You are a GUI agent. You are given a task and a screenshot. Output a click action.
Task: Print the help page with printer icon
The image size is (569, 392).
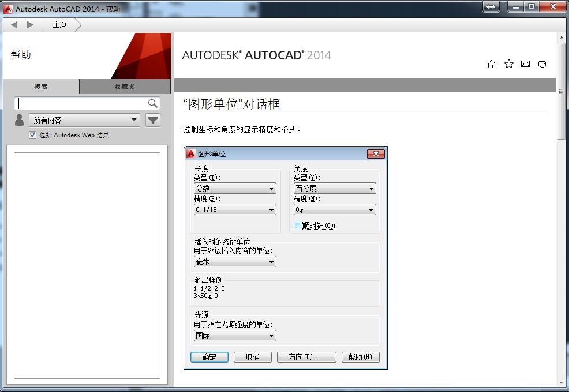click(x=542, y=64)
